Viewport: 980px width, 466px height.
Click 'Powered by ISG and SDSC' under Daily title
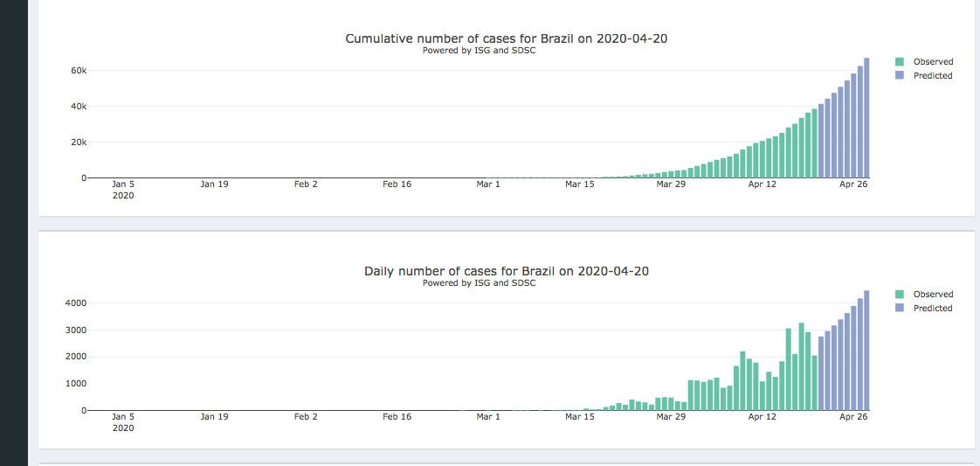(479, 283)
